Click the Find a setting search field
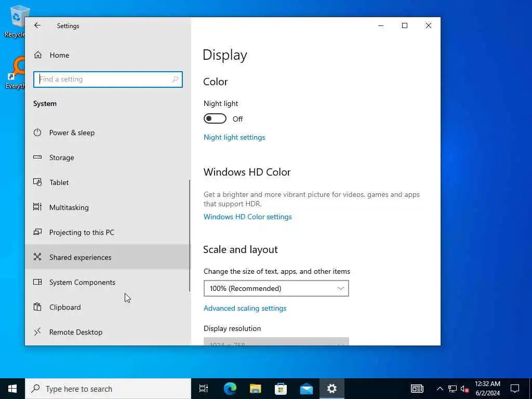This screenshot has height=399, width=532. 108,79
